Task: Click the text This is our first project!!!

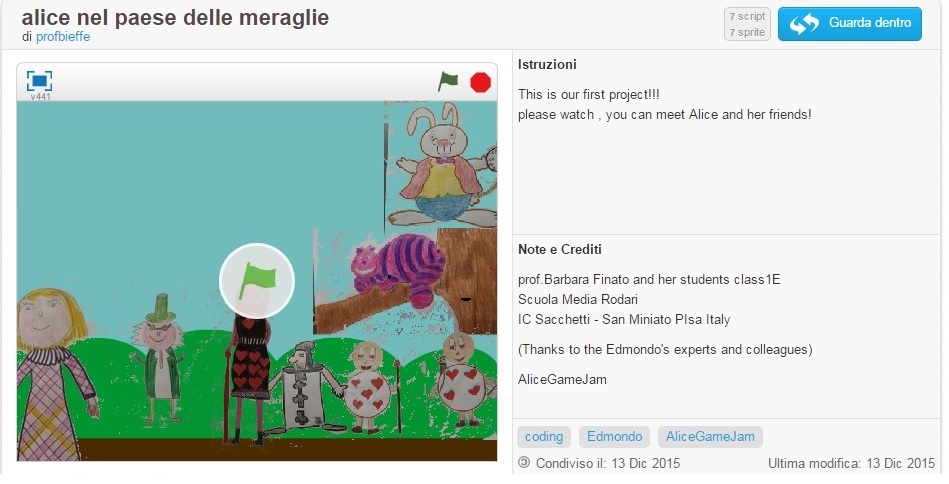Action: [589, 94]
